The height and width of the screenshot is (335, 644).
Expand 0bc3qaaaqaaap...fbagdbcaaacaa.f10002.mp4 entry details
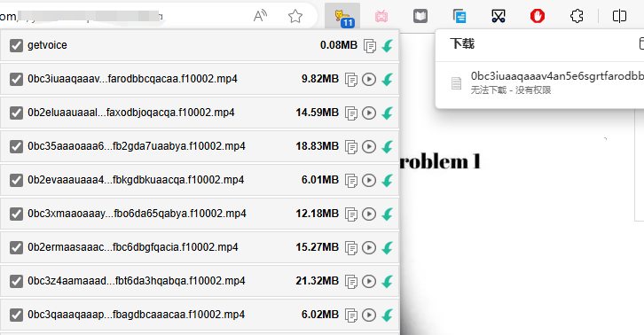(136, 315)
